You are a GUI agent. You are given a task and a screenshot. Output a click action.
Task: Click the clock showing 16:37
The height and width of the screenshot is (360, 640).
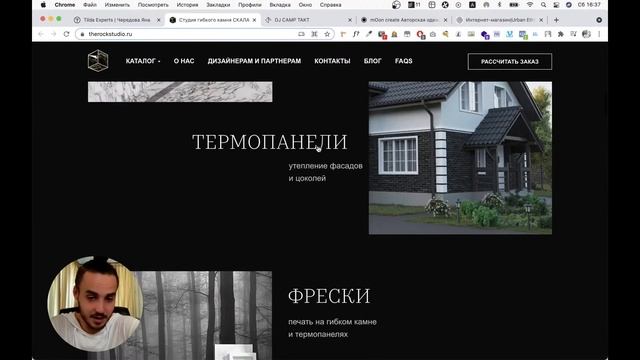(589, 5)
